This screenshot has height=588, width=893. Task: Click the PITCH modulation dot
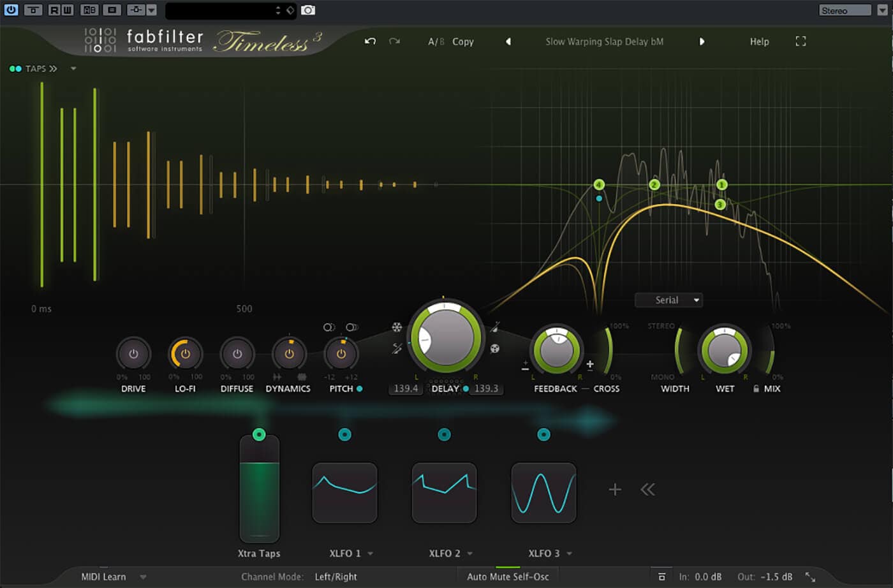point(360,388)
